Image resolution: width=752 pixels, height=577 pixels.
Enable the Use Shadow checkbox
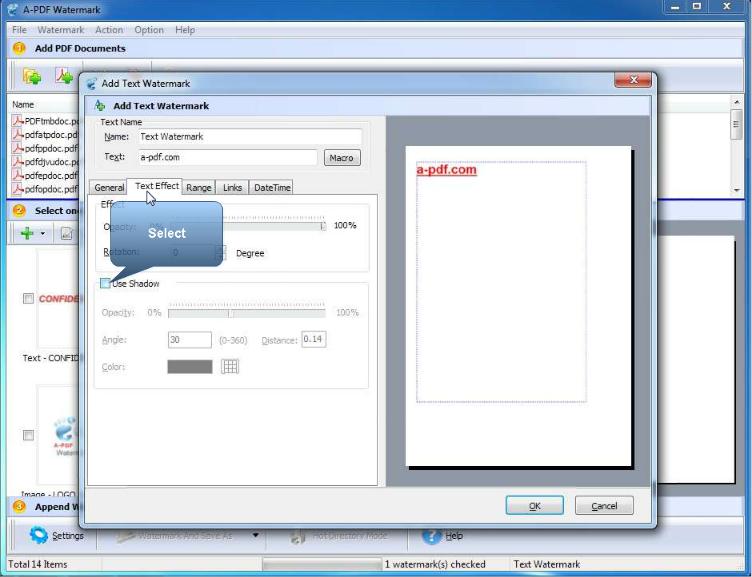pyautogui.click(x=105, y=283)
